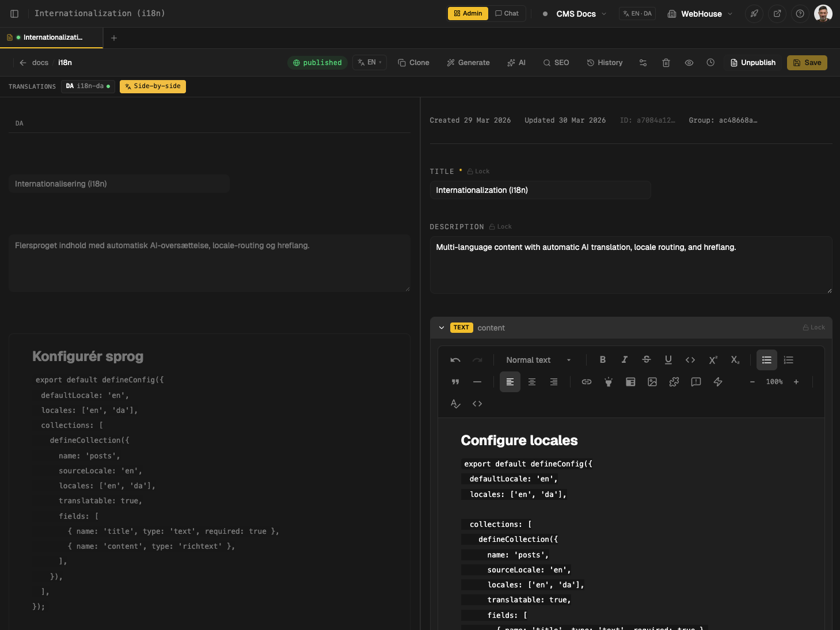Viewport: 840px width, 630px height.
Task: Delete the document with the trash icon
Action: [x=666, y=62]
